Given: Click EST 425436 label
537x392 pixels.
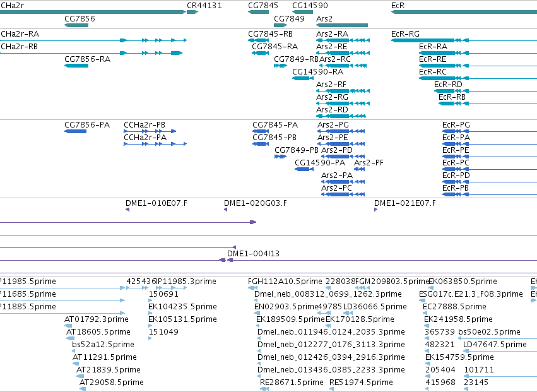Looking at the screenshot, I should click(x=141, y=282).
